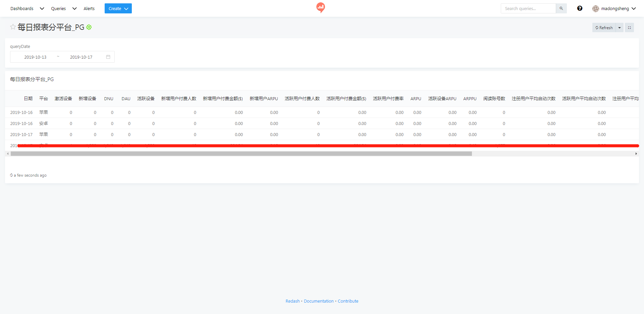This screenshot has height=314, width=644.
Task: Open the date range calendar icon
Action: [108, 57]
